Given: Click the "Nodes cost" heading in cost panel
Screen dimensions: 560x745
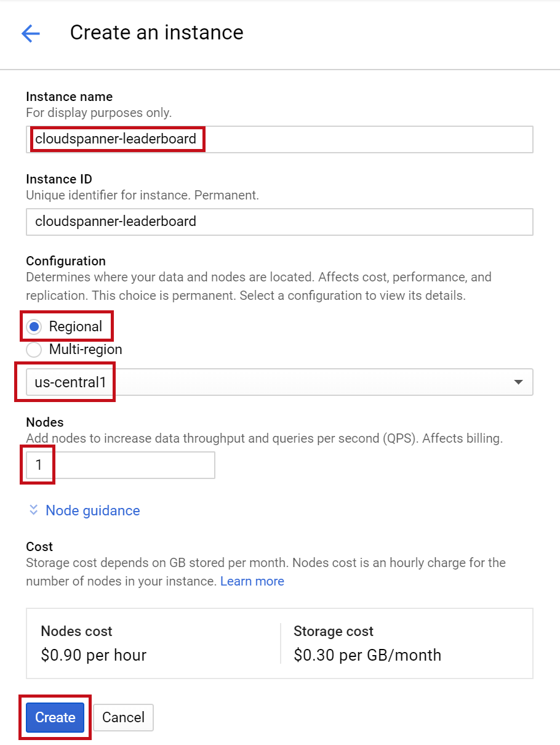Looking at the screenshot, I should click(76, 631).
